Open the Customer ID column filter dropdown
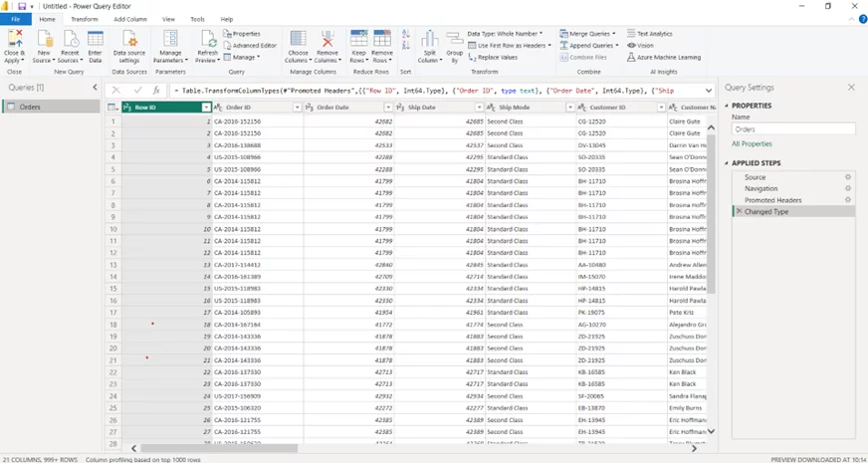868x463 pixels. (661, 108)
